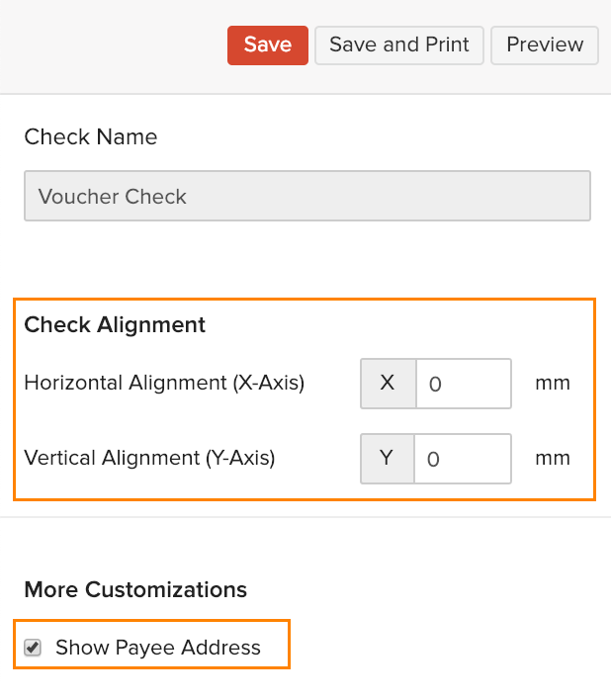The height and width of the screenshot is (700, 611).
Task: Click the Y prefix box of vertical alignment
Action: 387,459
